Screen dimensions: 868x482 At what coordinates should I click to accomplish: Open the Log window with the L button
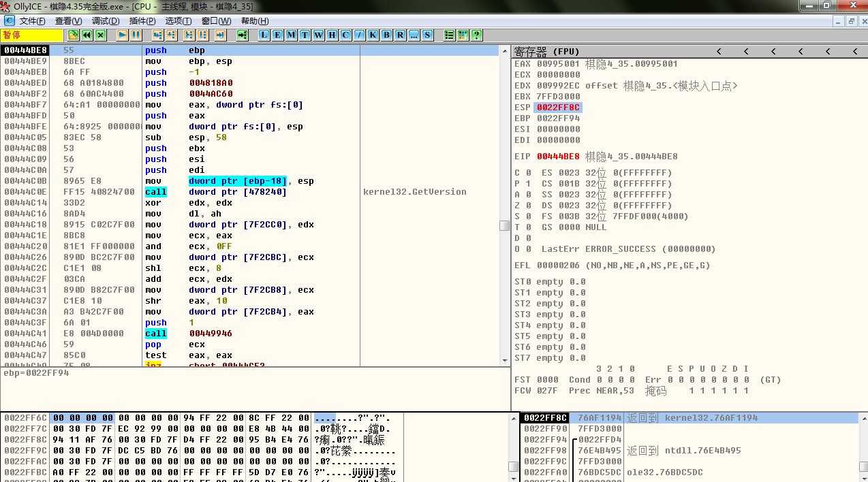[264, 35]
